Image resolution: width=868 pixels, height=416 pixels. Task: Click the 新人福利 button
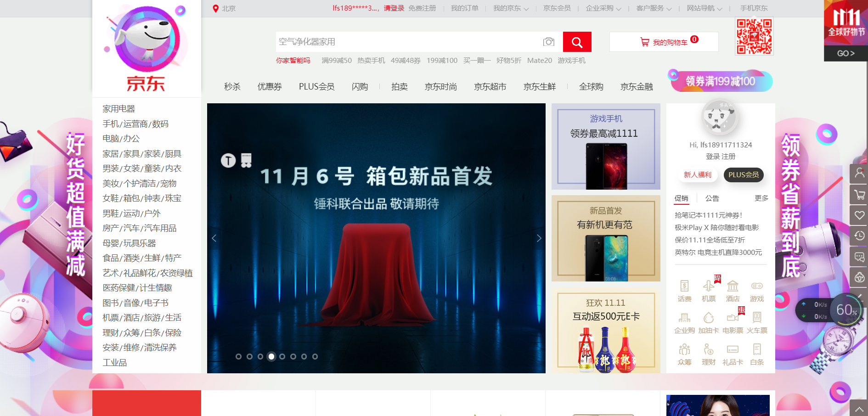pyautogui.click(x=697, y=175)
